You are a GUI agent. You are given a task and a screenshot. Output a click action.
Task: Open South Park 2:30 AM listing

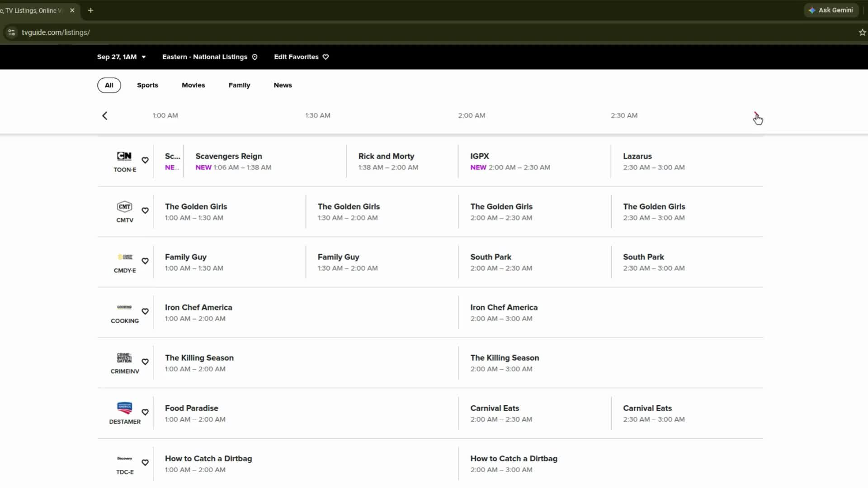click(x=687, y=262)
